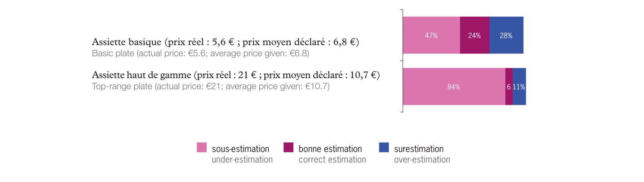The width and height of the screenshot is (644, 182).
Task: Select the 24% magenta bar segment
Action: (x=475, y=35)
